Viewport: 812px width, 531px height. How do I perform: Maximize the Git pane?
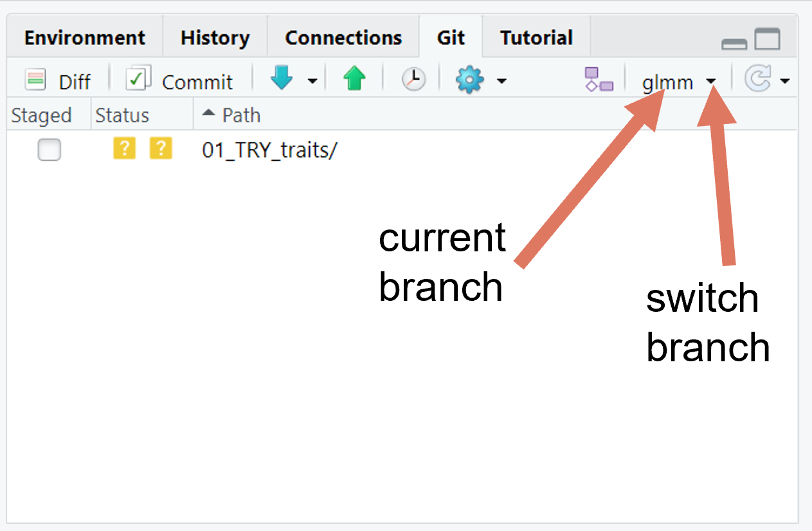tap(768, 39)
